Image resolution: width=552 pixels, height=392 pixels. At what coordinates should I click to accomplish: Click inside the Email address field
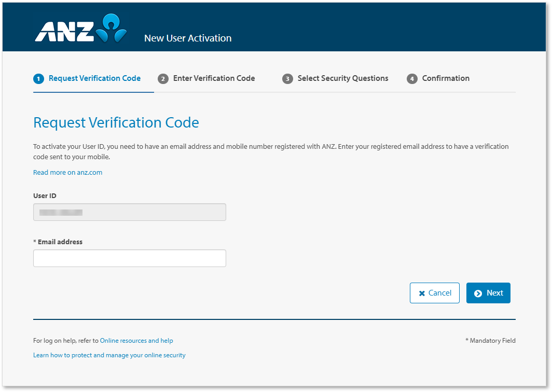pos(129,258)
